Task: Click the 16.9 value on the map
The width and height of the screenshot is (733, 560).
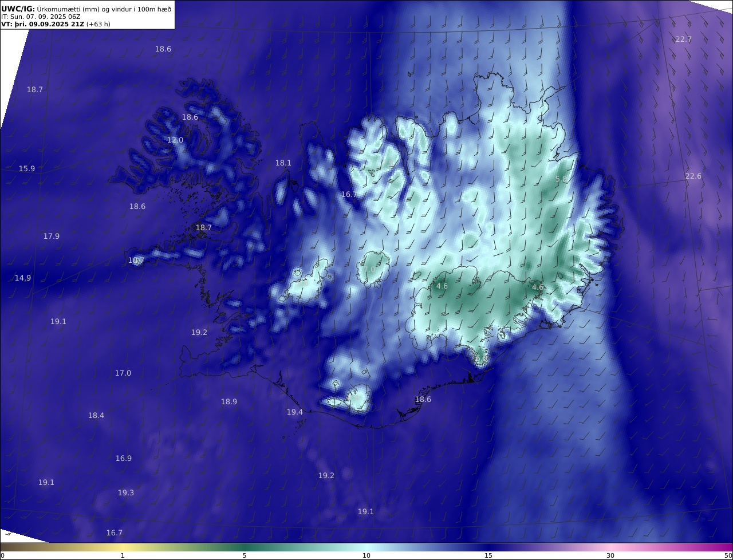Action: 124,459
